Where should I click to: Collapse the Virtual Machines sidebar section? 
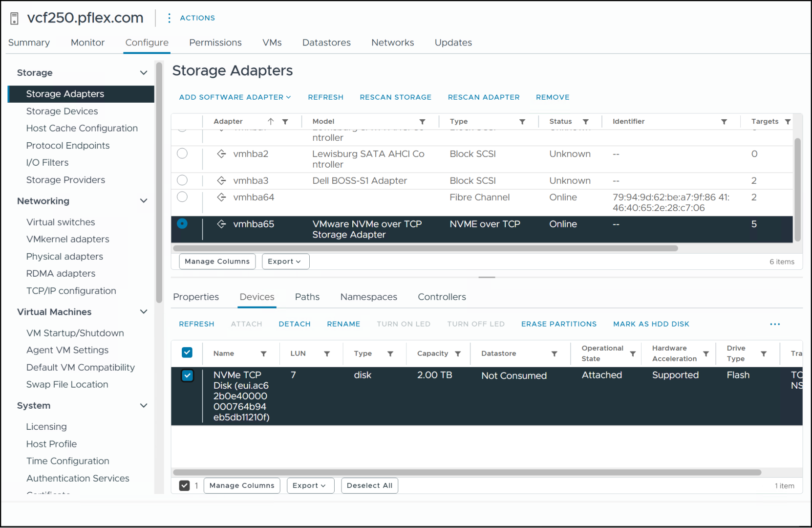pos(144,312)
